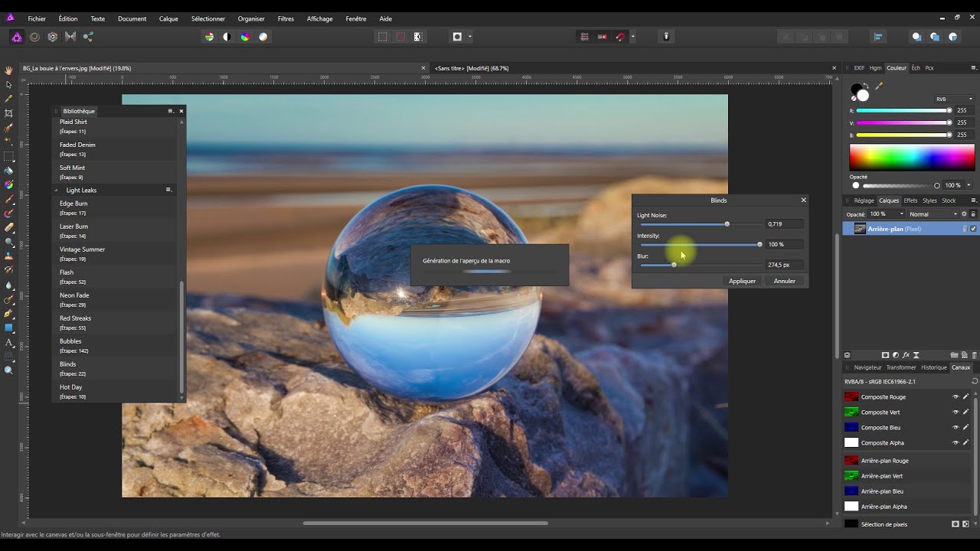Click the adjustment layer half-circle icon
This screenshot has width=980, height=551.
point(896,355)
